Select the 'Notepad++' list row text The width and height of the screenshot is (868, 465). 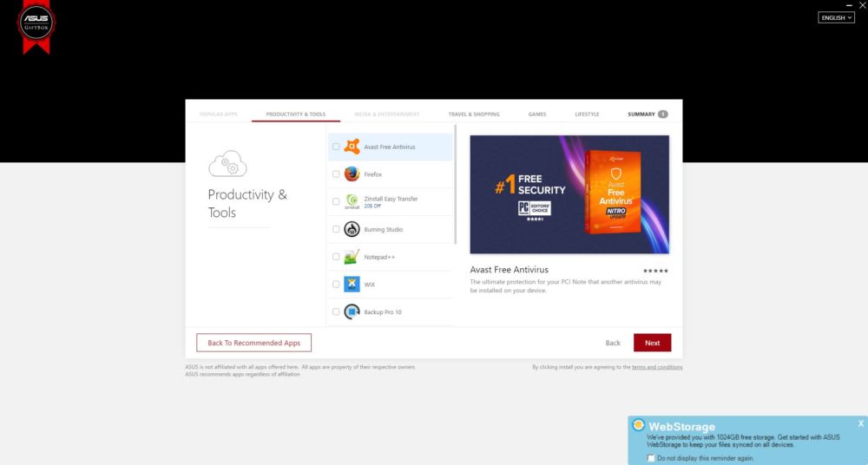(379, 257)
